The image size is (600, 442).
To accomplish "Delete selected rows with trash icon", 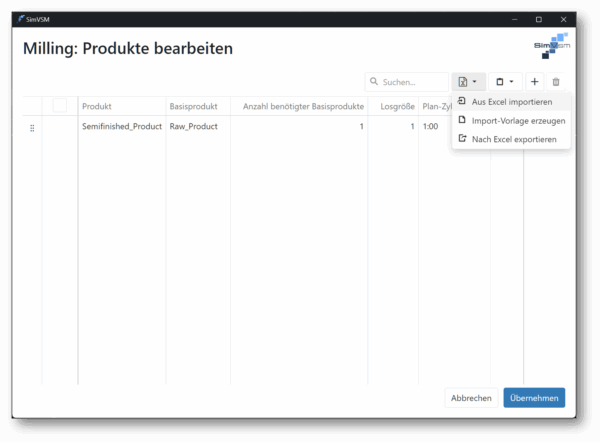I will coord(557,81).
